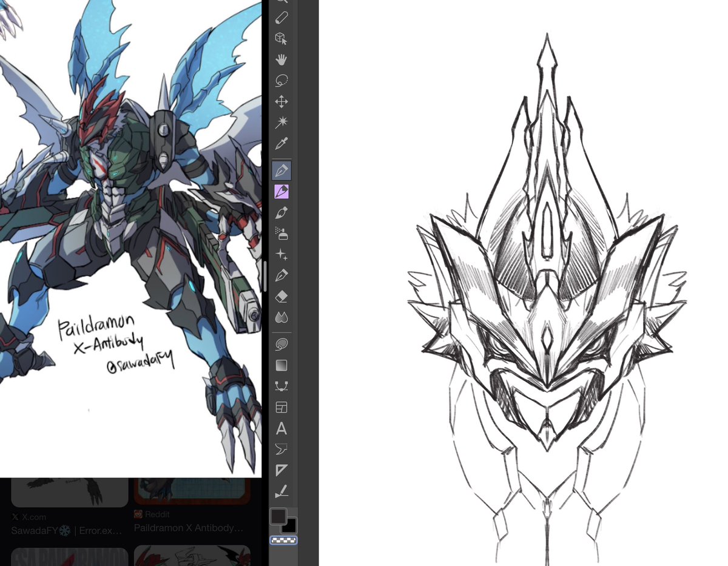
Task: Open the sketch thumbnail below the Reddit result
Action: pyautogui.click(x=192, y=556)
